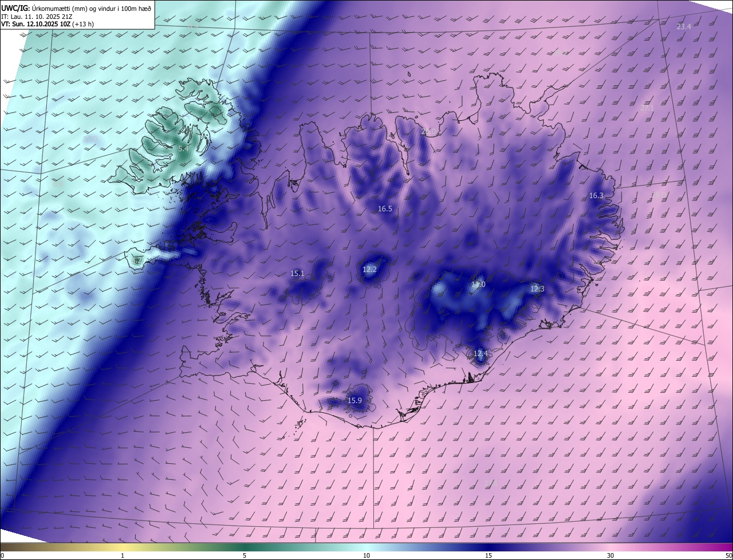
Task: Click the colour legend tick labelled 15
Action: click(x=488, y=555)
